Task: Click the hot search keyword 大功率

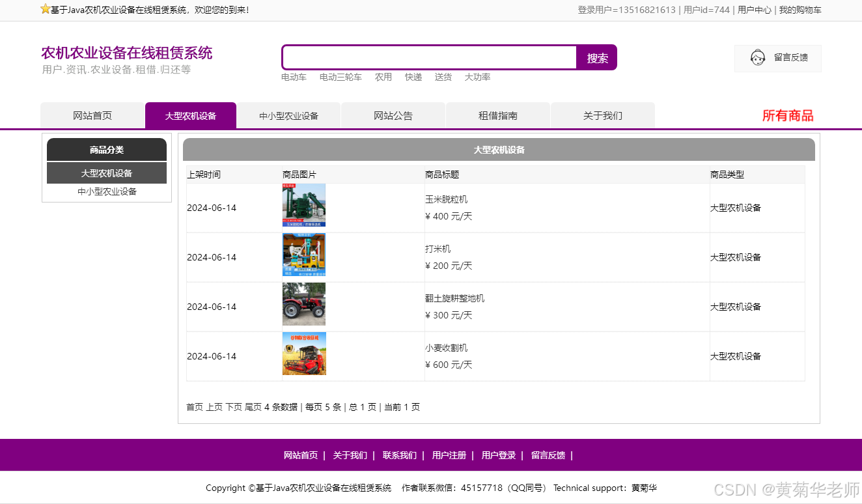Action: [x=477, y=77]
